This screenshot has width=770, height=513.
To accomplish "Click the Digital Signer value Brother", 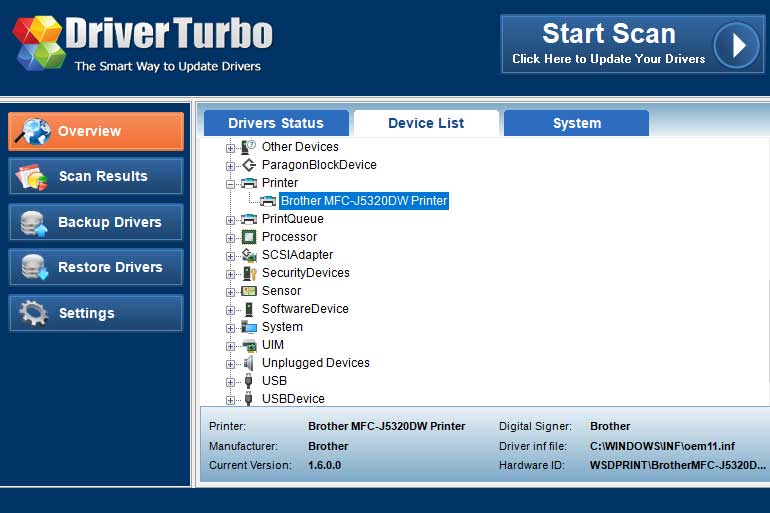I will click(610, 426).
